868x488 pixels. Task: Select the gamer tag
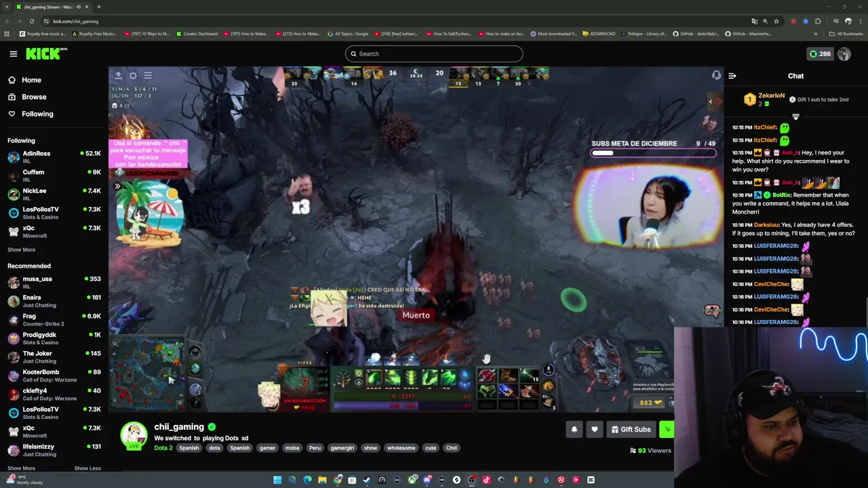pos(267,448)
